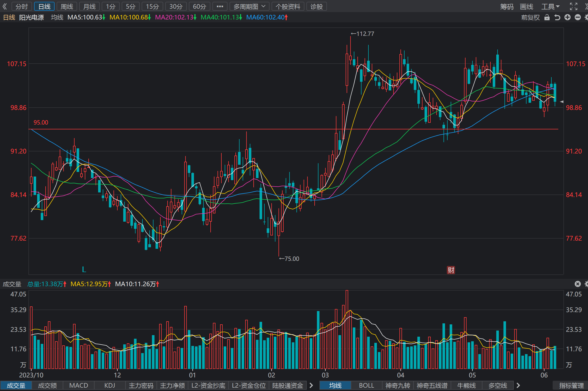The image size is (588, 391).
Task: Select 日线 daily chart period
Action: (x=44, y=6)
